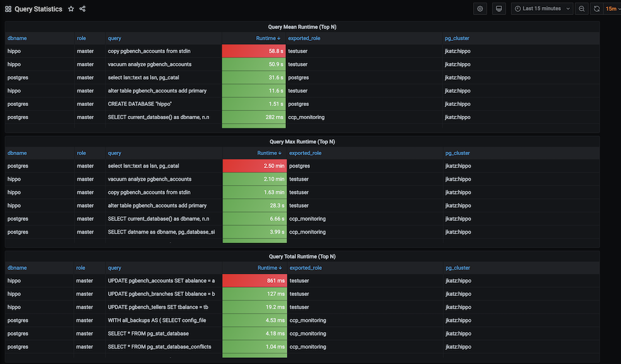621x364 pixels.
Task: Toggle TV display mode
Action: [x=498, y=8]
